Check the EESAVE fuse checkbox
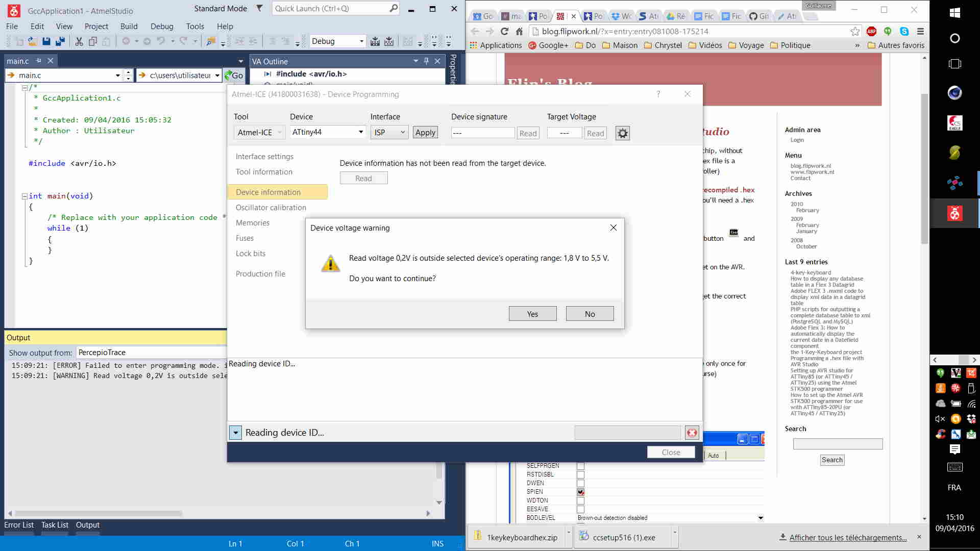 [580, 509]
